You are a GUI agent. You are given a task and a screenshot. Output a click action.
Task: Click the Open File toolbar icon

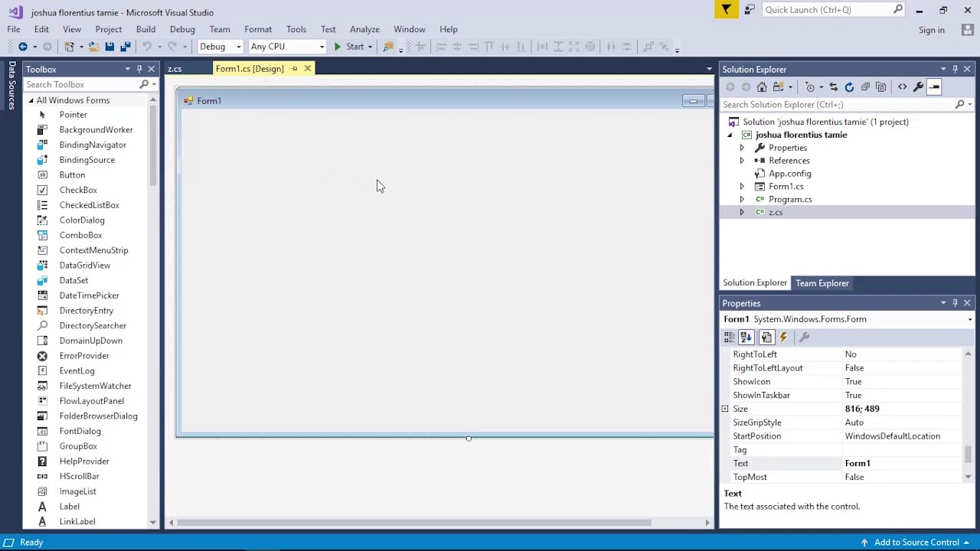pos(93,47)
